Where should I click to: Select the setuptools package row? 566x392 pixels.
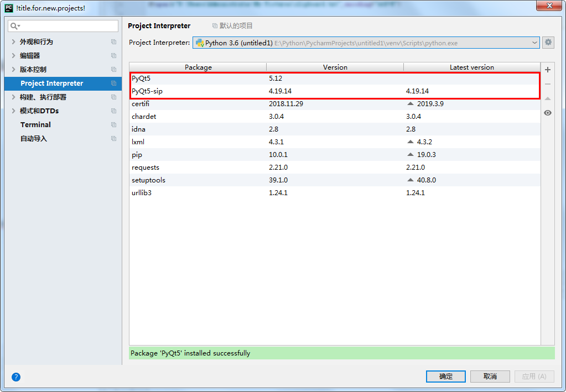click(335, 180)
